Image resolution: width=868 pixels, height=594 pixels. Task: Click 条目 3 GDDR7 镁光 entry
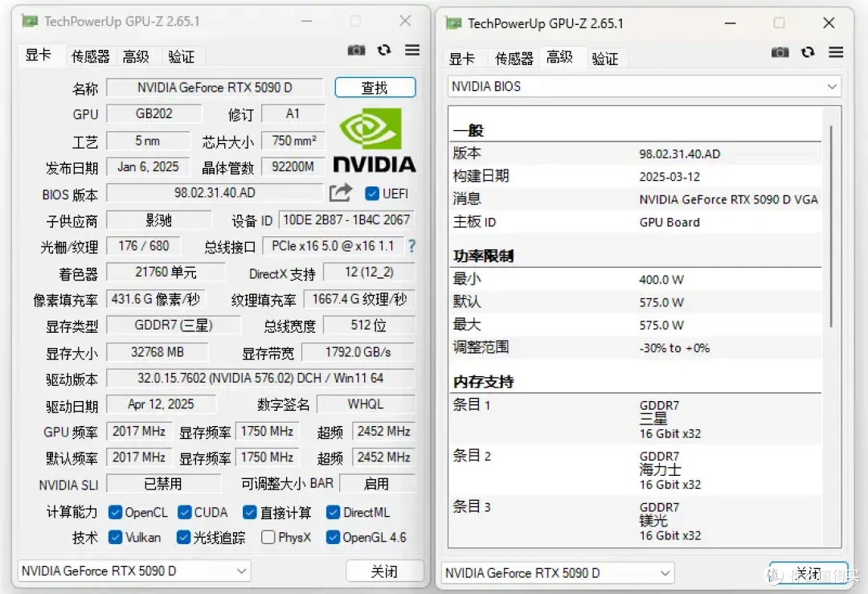click(636, 521)
